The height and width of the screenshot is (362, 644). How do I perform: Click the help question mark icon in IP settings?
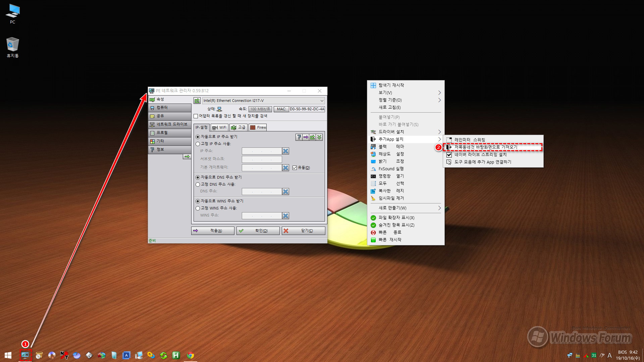pos(299,137)
